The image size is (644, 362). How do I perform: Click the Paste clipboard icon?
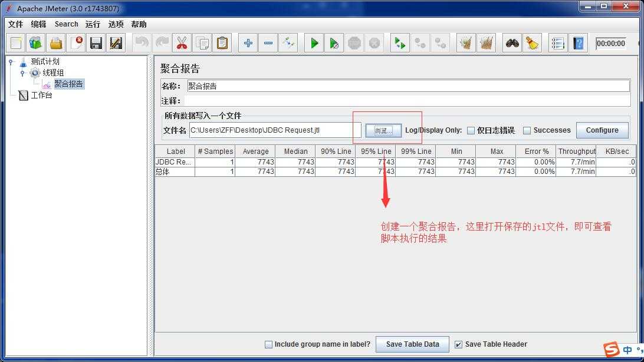pyautogui.click(x=222, y=42)
